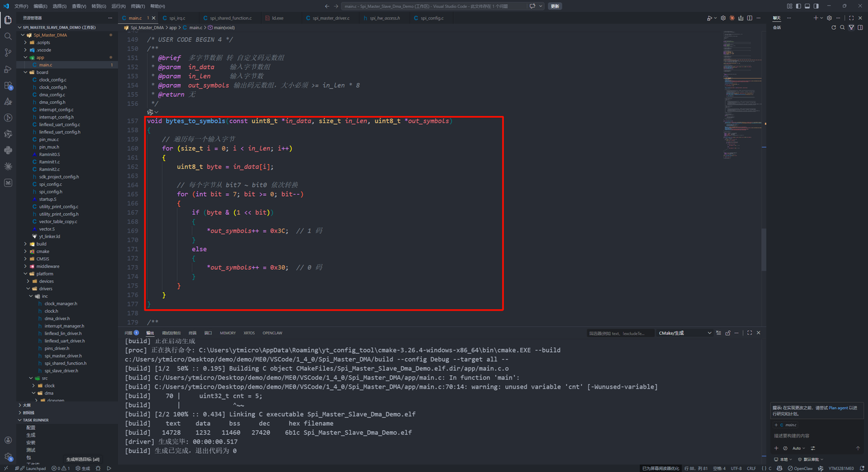Open the Source Control view
868x472 pixels.
pos(8,52)
